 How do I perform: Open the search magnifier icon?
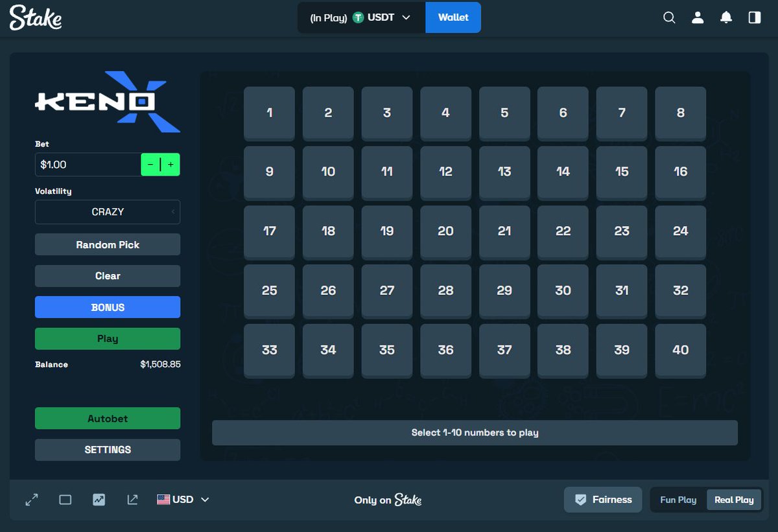click(669, 18)
